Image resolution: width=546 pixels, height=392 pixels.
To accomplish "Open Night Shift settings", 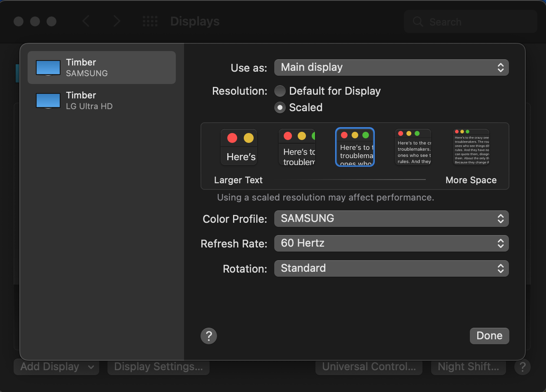I will [468, 366].
